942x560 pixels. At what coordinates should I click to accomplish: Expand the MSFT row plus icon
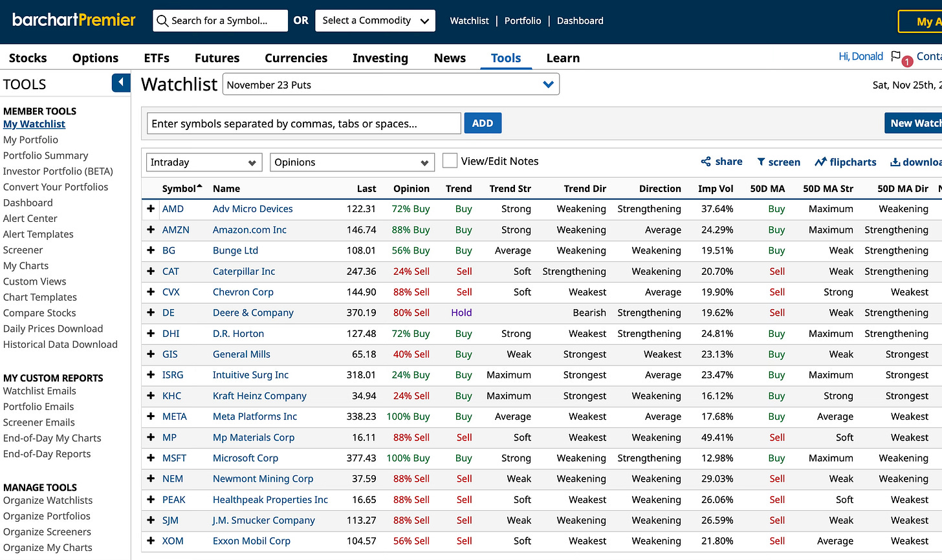(x=151, y=458)
